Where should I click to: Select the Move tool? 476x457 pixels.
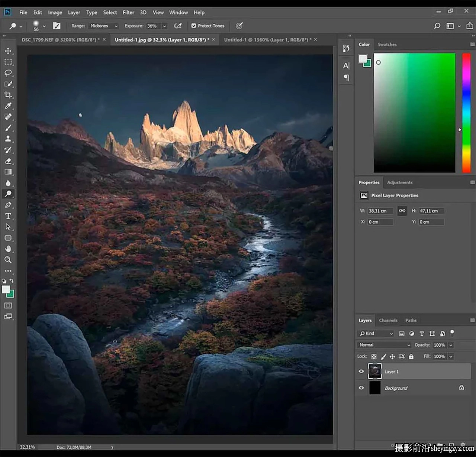(x=8, y=51)
